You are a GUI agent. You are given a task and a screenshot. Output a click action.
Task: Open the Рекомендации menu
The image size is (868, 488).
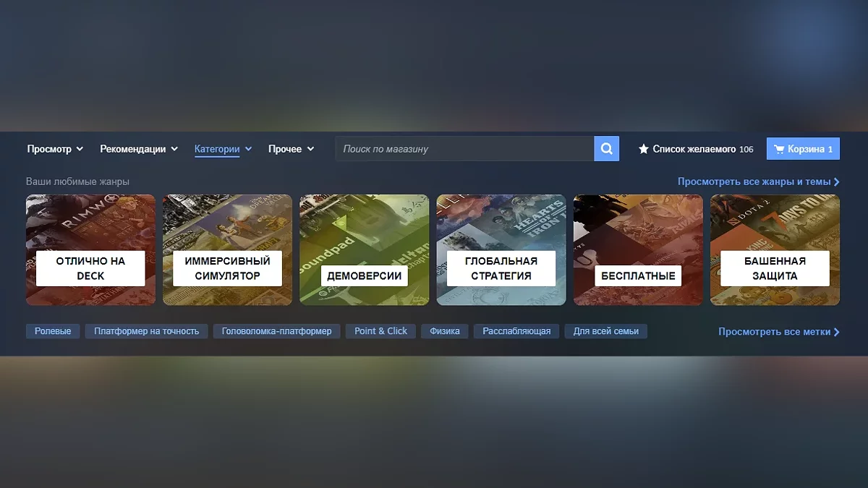[139, 149]
